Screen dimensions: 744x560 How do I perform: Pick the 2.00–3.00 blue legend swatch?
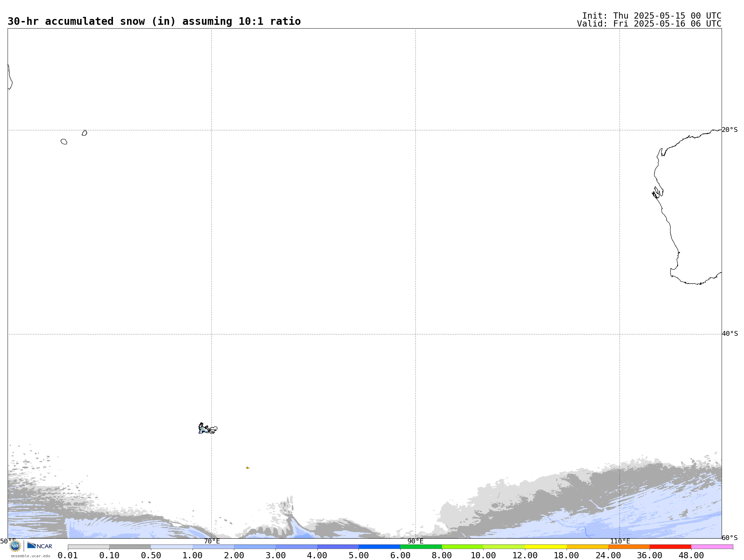click(255, 547)
